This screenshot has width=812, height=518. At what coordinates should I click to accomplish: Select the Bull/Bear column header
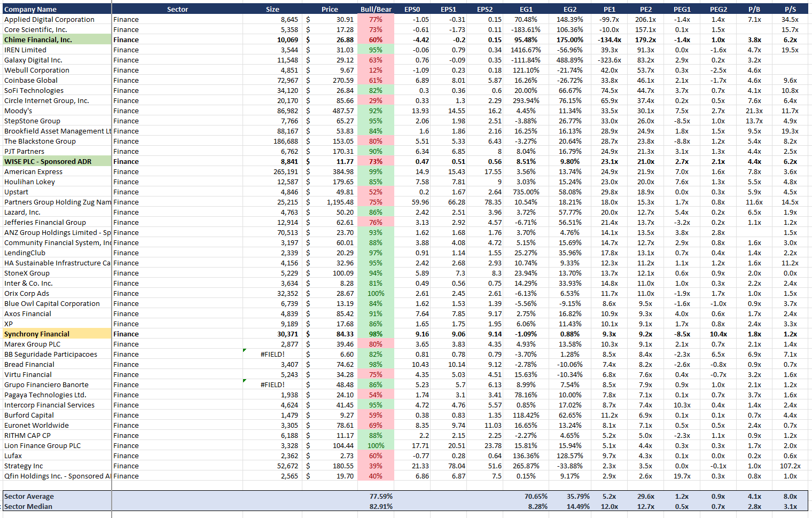(376, 9)
